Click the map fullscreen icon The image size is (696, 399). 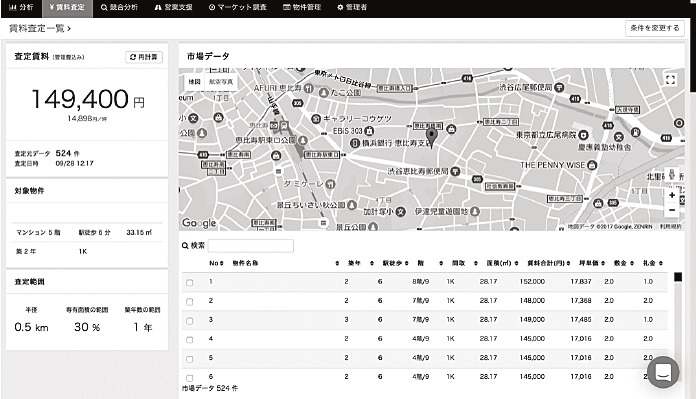coord(670,80)
